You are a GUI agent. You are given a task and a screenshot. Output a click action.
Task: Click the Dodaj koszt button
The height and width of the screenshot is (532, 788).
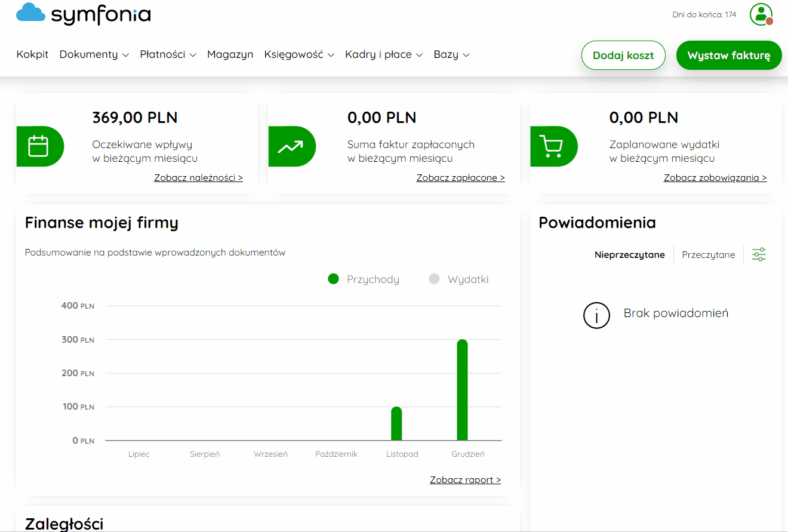623,56
